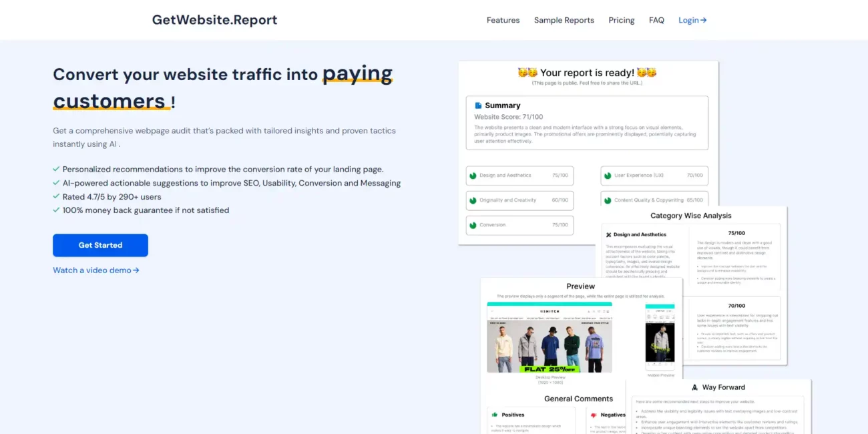868x434 pixels.
Task: Click checkmark beside AI-powered actionable suggestions
Action: pyautogui.click(x=56, y=183)
